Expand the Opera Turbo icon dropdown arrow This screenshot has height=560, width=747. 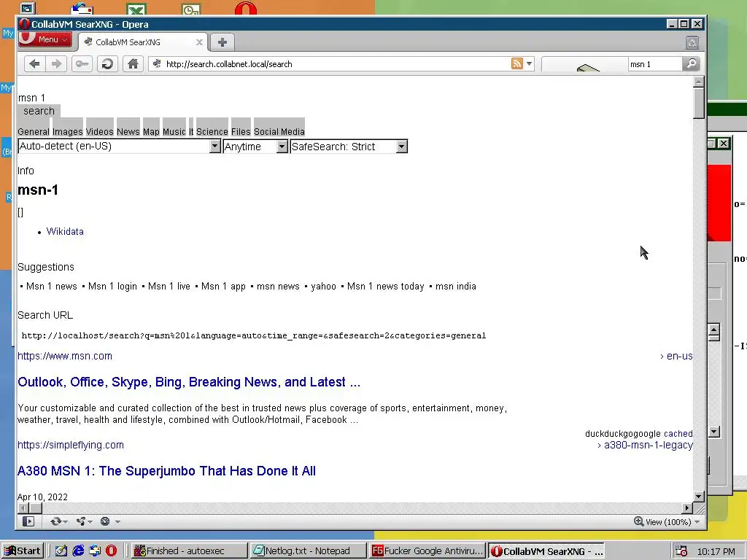(x=117, y=522)
